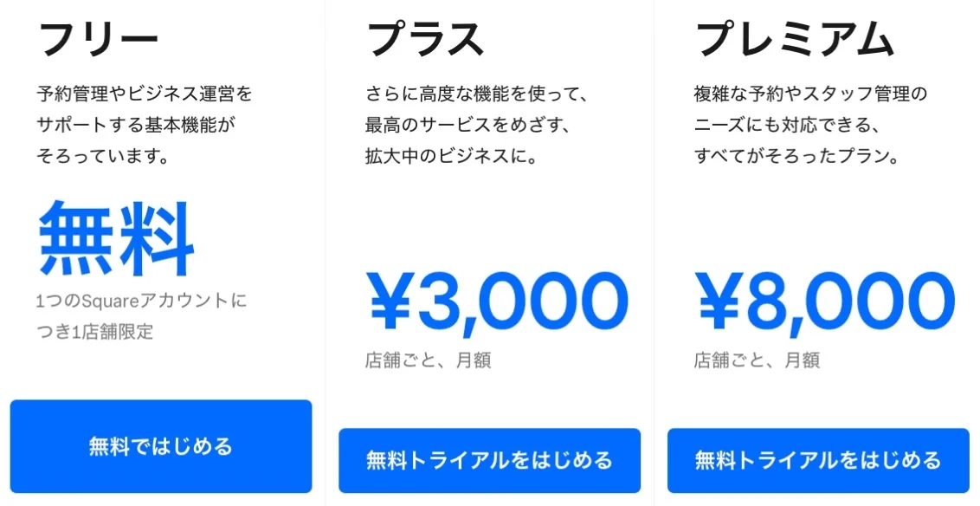Click the ¥8,000 price

click(824, 302)
